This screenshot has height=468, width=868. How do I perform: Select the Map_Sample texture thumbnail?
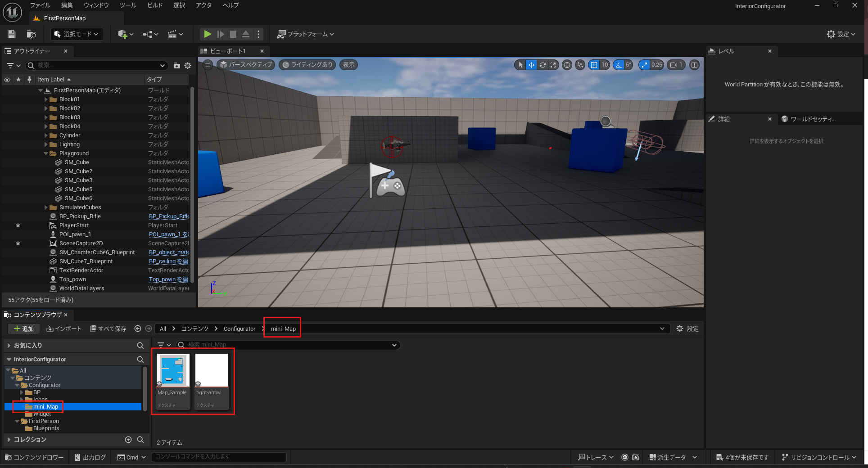tap(172, 370)
